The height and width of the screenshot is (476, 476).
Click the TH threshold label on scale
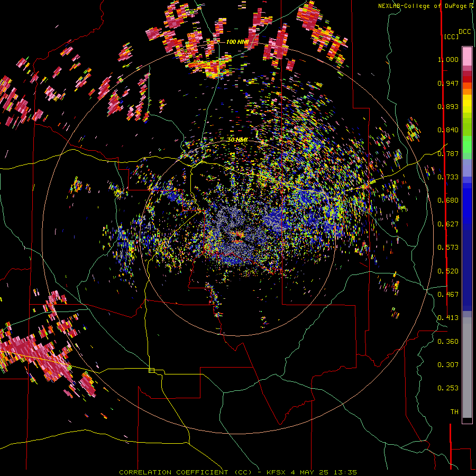(454, 412)
